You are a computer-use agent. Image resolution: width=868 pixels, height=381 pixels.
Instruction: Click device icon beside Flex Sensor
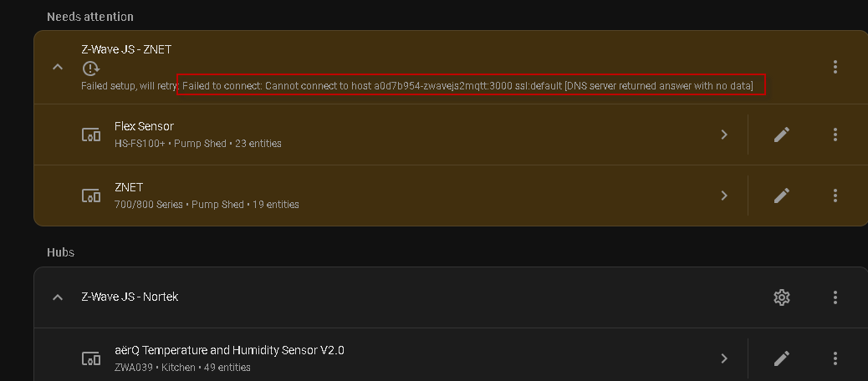90,135
